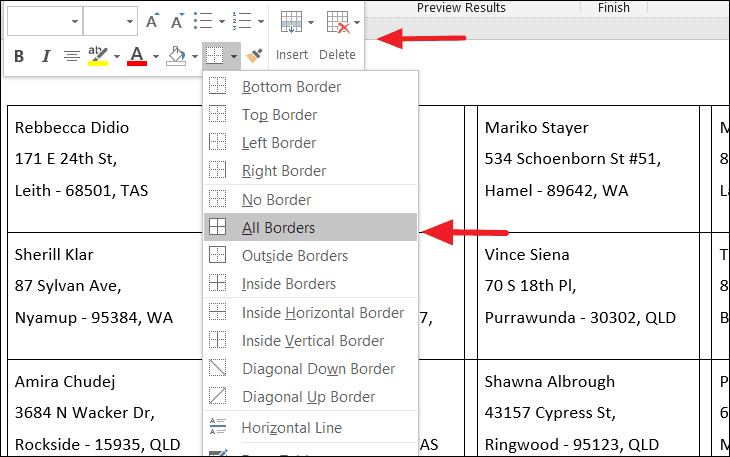Click the Delete label

tap(338, 55)
